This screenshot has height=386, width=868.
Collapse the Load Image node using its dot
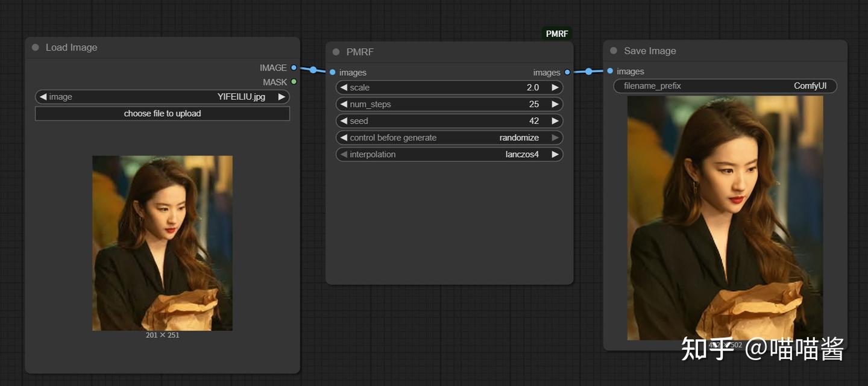click(36, 48)
